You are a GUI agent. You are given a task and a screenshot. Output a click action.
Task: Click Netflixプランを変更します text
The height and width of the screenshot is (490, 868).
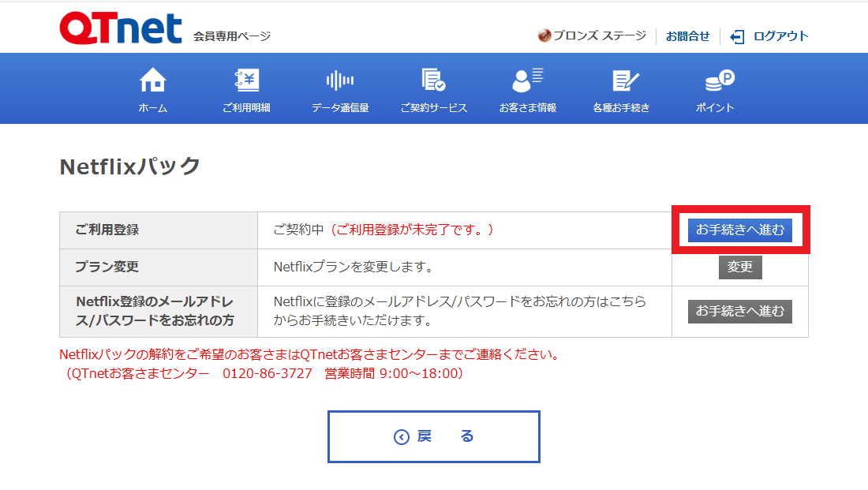[x=354, y=267]
